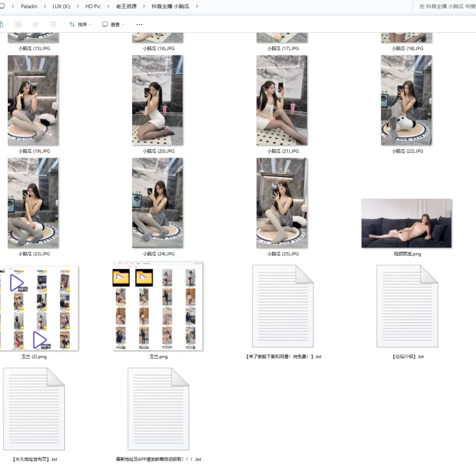Select the Rename icon in the toolbar

pos(18,24)
